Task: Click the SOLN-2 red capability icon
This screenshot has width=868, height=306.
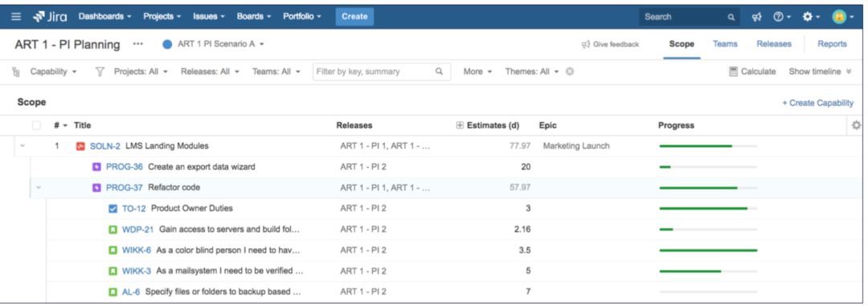Action: [80, 146]
